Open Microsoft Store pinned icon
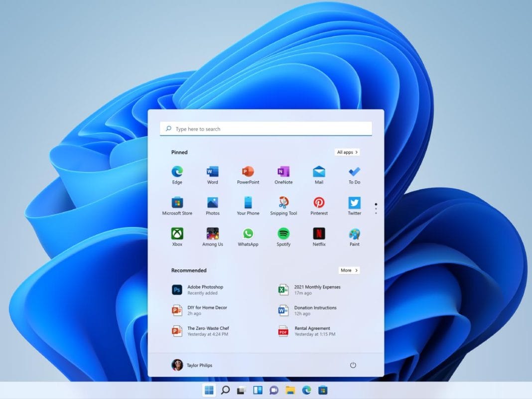Screen dimensions: 532x399 click(177, 206)
